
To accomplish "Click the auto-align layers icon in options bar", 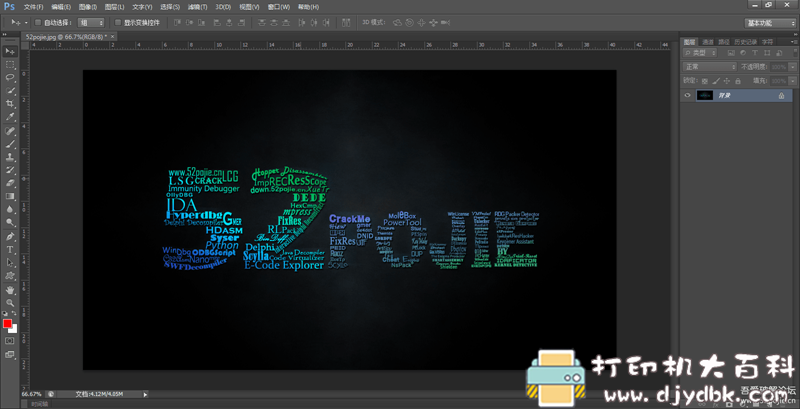I will (x=346, y=22).
